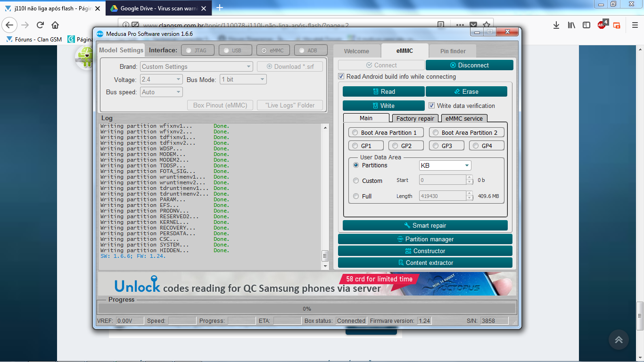The image size is (644, 362).
Task: Click Firefox reload page icon
Action: click(x=41, y=25)
